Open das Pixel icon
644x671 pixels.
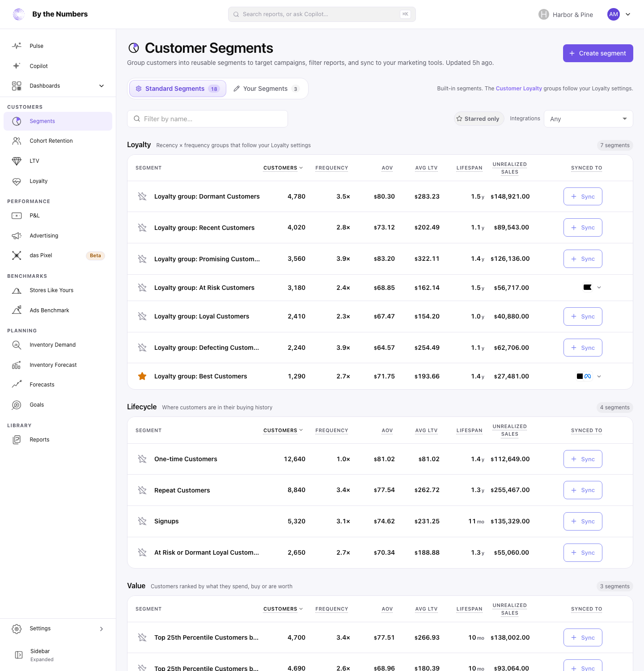(17, 255)
